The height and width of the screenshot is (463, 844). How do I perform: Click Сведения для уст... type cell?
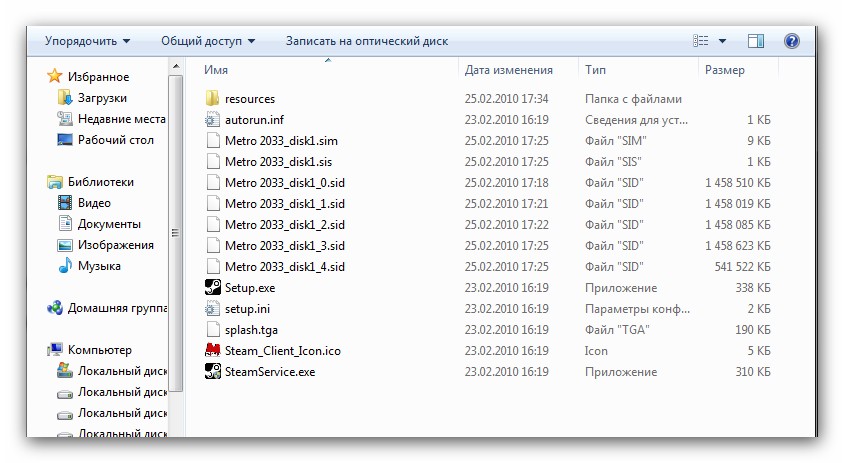tap(636, 120)
